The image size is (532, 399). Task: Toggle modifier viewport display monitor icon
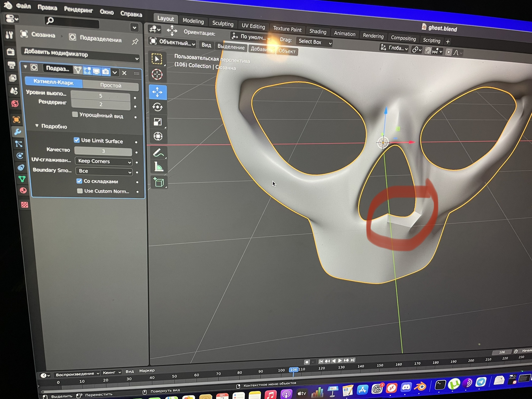(x=96, y=71)
